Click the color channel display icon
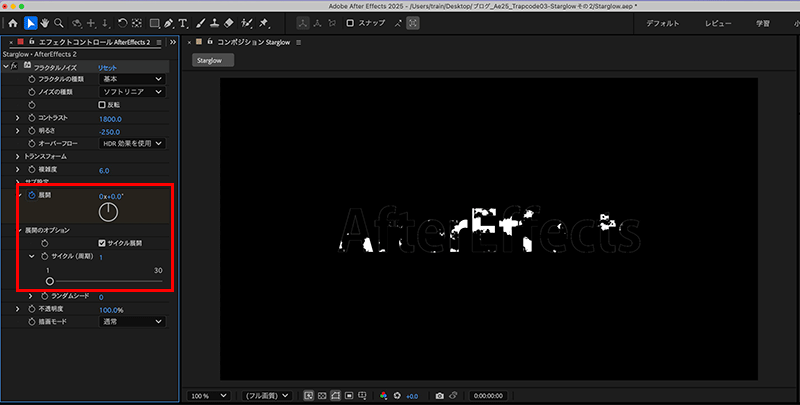Viewport: 800px width, 405px height. coord(384,396)
